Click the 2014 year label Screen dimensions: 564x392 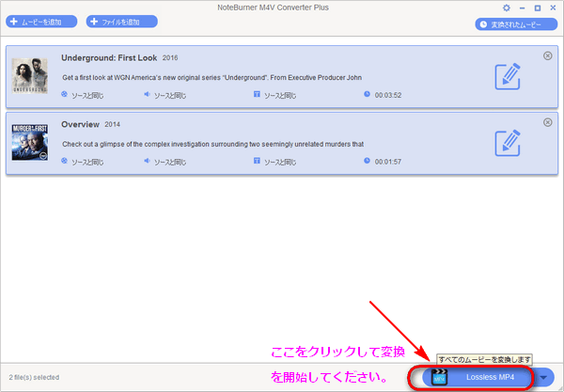[112, 124]
